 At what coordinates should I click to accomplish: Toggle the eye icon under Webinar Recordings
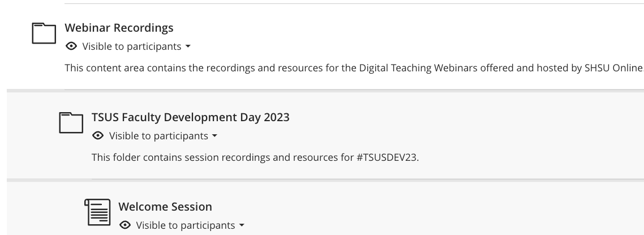tap(71, 46)
